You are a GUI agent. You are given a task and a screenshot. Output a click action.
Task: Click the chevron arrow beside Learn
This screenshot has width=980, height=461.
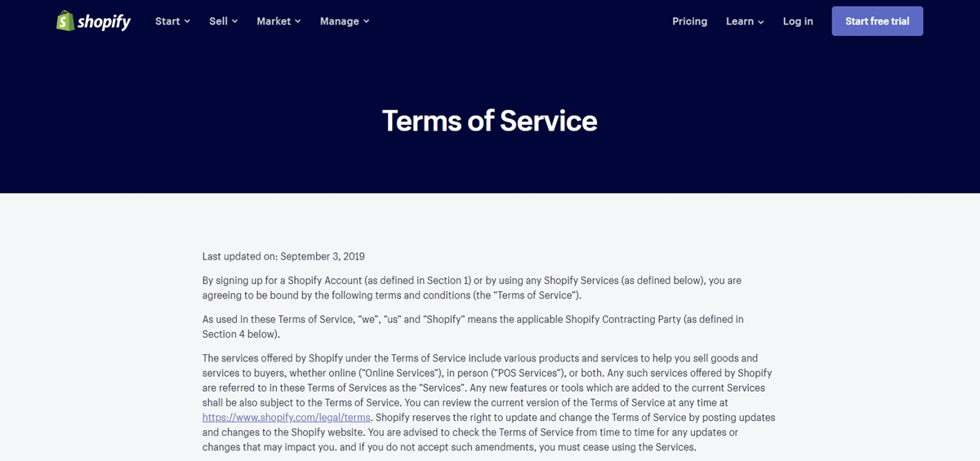click(760, 22)
